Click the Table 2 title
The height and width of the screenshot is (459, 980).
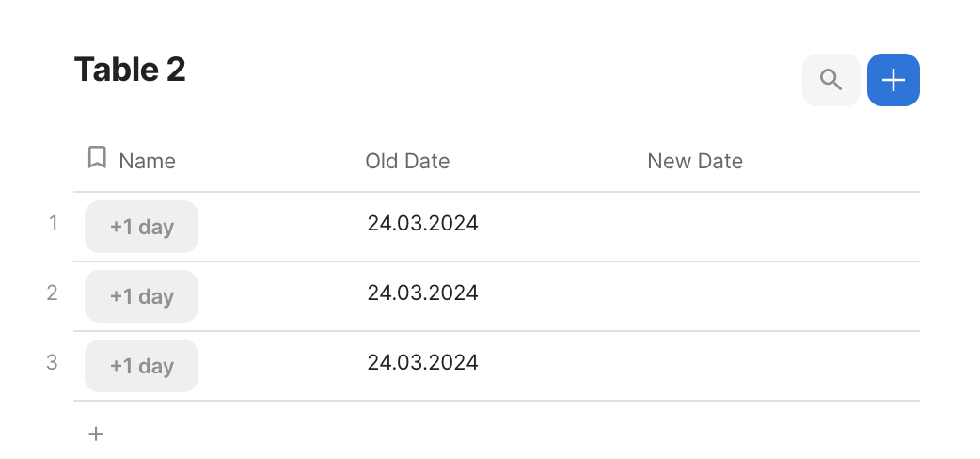point(130,70)
